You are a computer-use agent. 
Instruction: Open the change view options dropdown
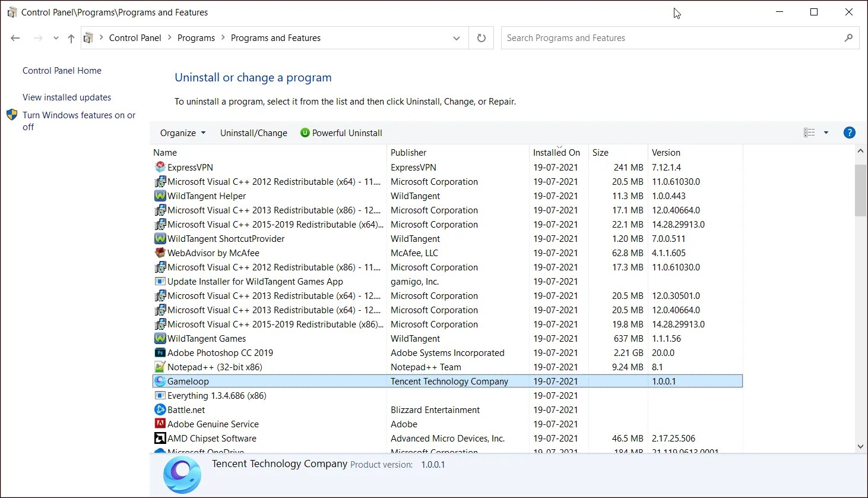coord(826,133)
